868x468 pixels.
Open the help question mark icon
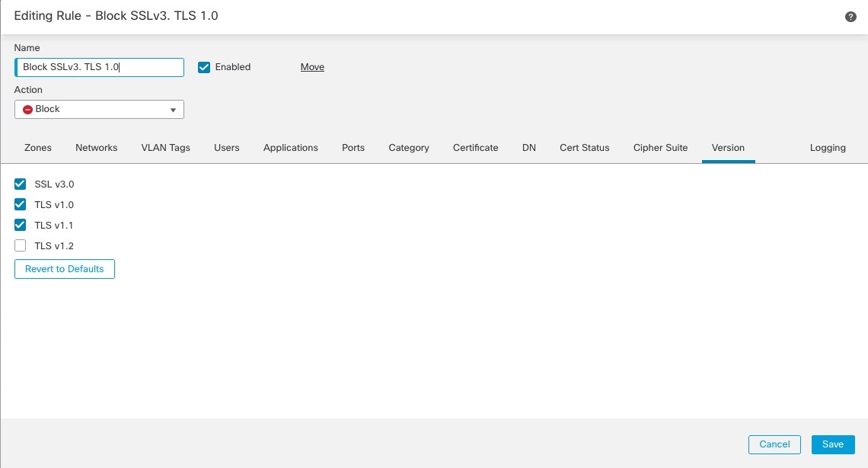pos(850,17)
